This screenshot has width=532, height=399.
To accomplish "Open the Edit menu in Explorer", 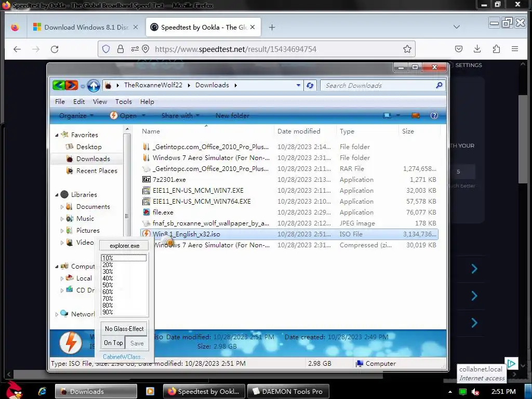I will pos(79,101).
